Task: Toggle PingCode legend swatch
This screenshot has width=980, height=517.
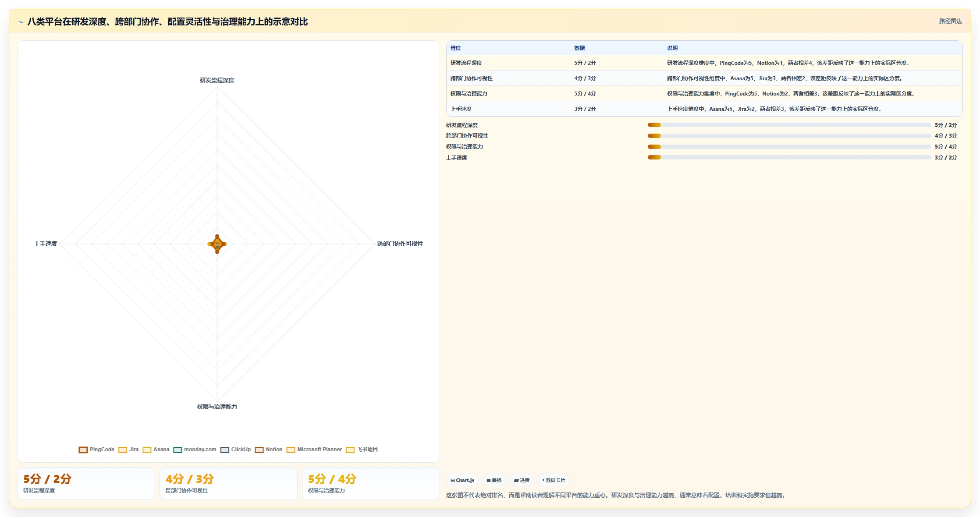Action: tap(83, 450)
